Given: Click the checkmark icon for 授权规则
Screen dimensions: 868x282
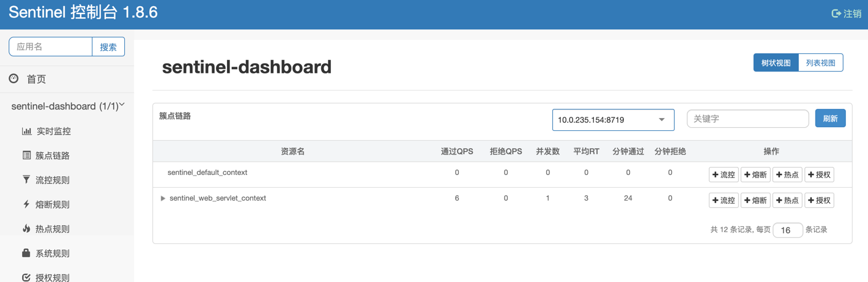Looking at the screenshot, I should coord(26,277).
